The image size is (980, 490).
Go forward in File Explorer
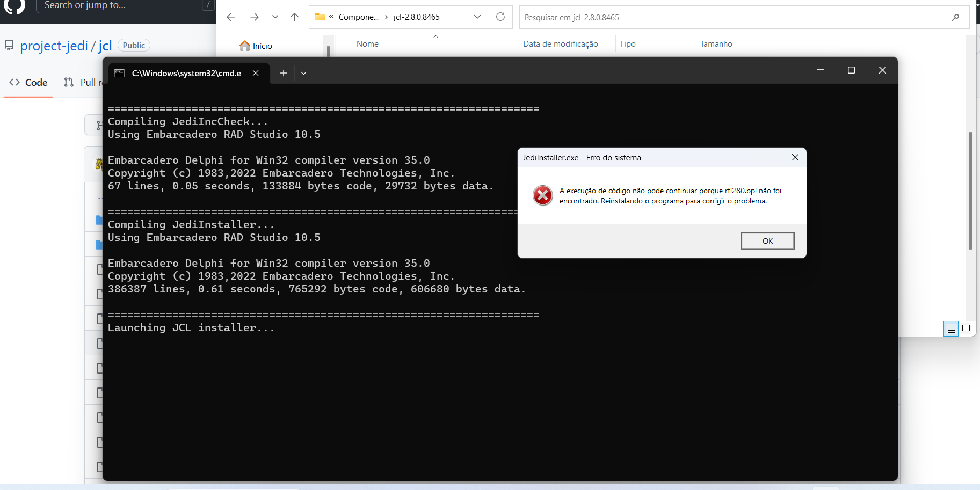[x=254, y=17]
